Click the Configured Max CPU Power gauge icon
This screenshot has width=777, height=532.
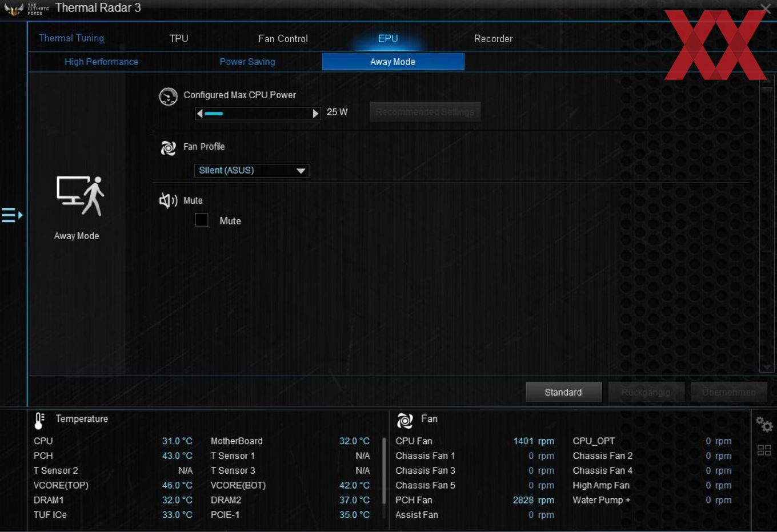pos(168,96)
